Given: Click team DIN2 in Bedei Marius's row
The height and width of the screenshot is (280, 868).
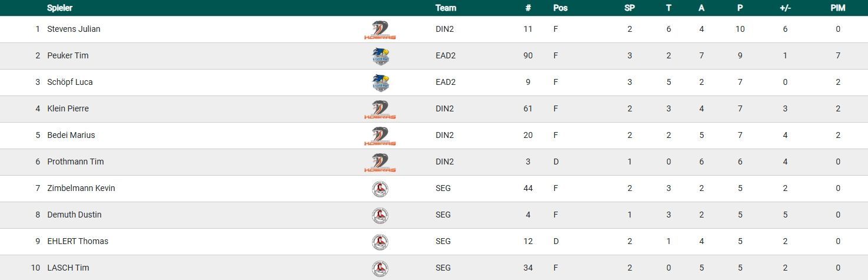Looking at the screenshot, I should point(444,135).
